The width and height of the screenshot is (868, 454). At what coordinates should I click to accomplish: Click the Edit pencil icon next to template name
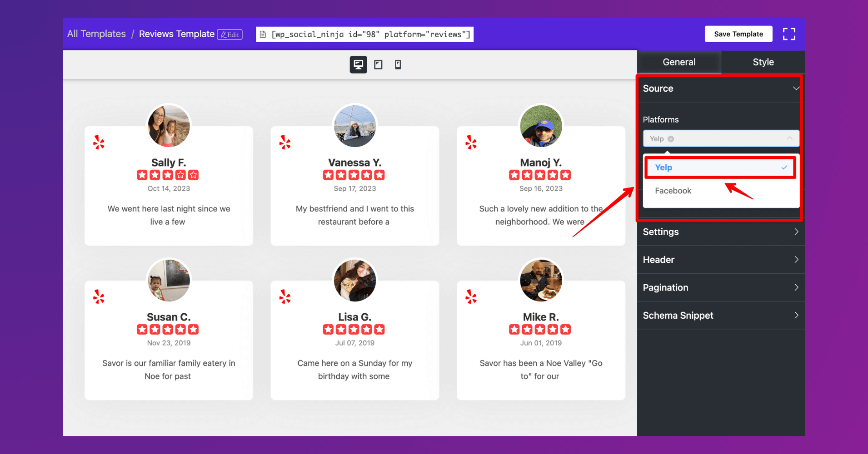(x=230, y=34)
